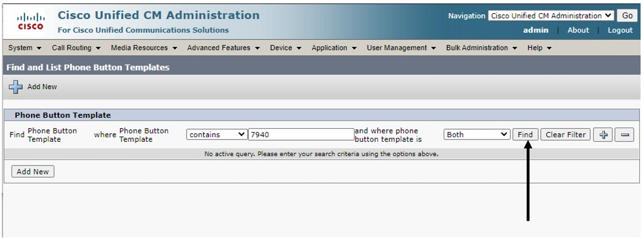Click the bottom Add New button
Image resolution: width=644 pixels, height=239 pixels.
(x=33, y=172)
